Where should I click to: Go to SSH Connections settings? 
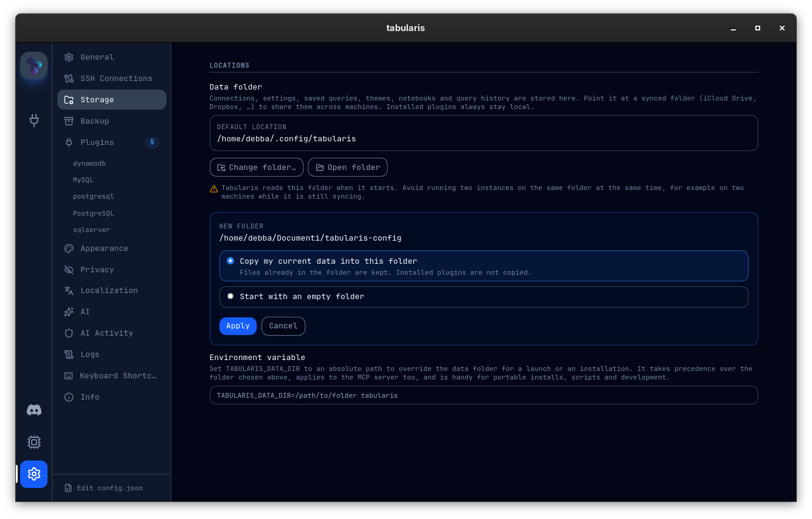112,79
